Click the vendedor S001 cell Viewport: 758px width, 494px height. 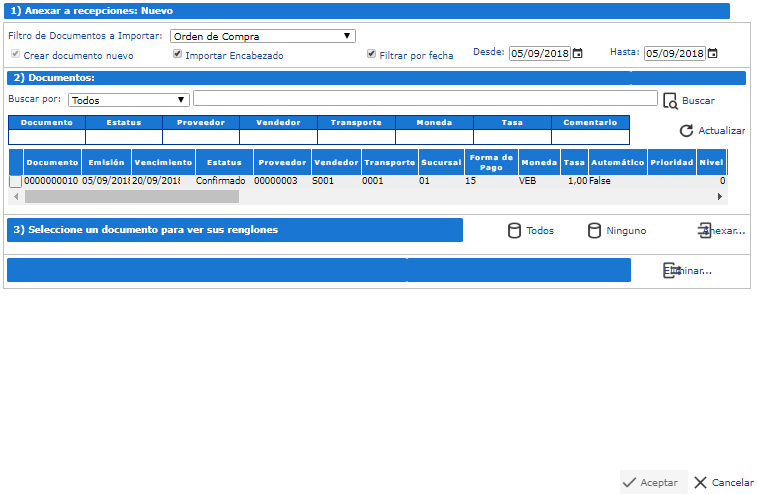pyautogui.click(x=323, y=181)
